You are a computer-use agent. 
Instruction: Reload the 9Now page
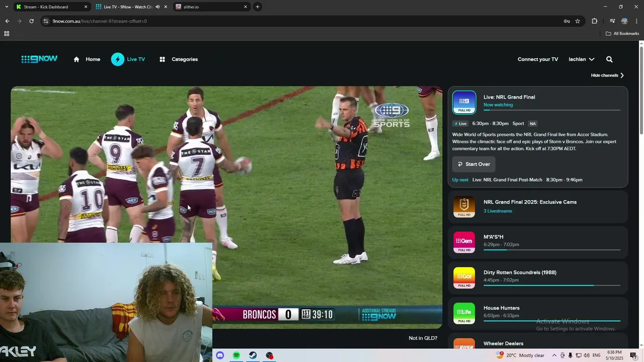pyautogui.click(x=31, y=21)
